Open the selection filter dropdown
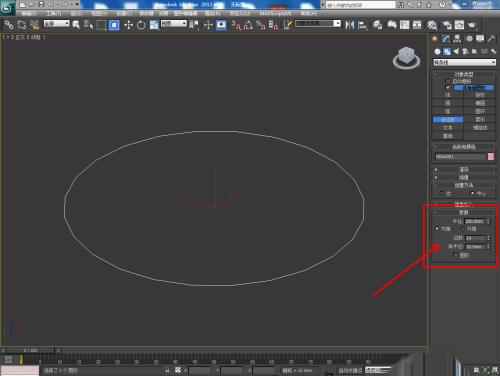Viewport: 500px width, 376px height. coord(57,23)
